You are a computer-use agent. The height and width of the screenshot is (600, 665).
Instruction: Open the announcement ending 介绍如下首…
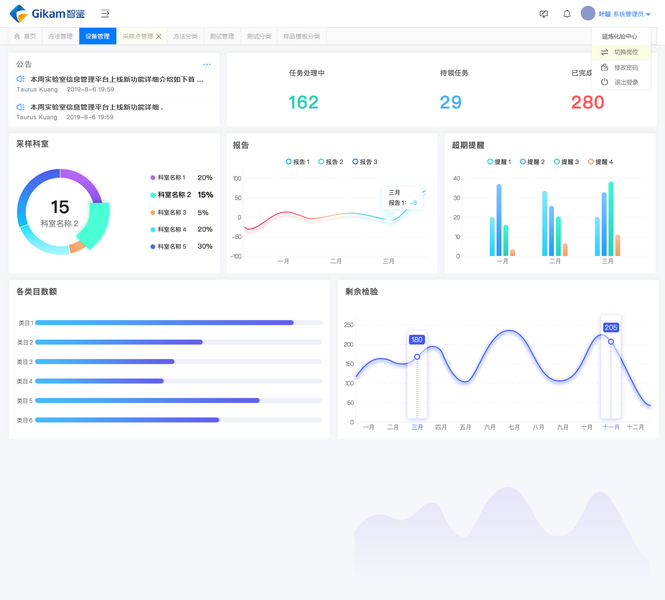pos(117,79)
